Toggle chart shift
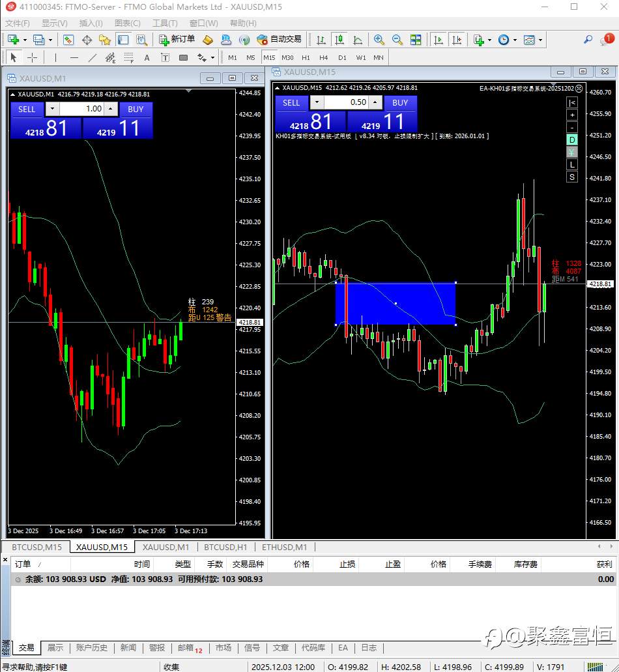The height and width of the screenshot is (672, 619). pos(457,40)
